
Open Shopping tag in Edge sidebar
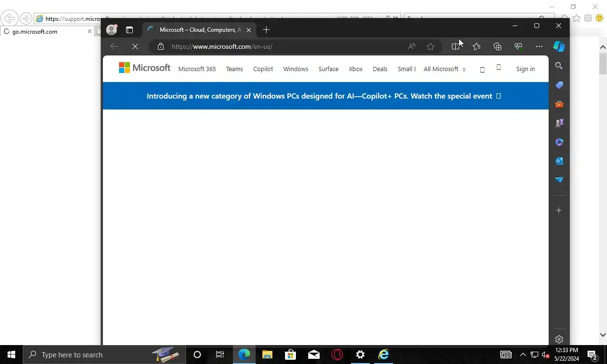point(559,85)
